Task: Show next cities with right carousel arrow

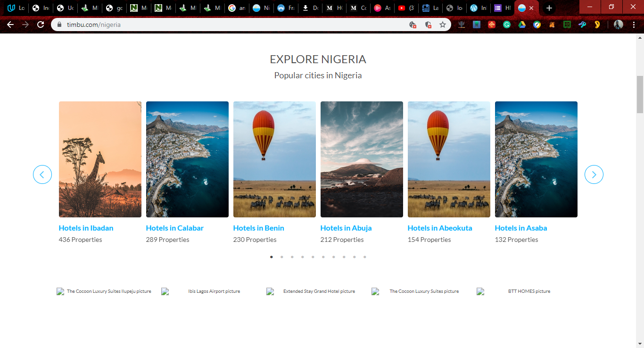Action: point(594,174)
